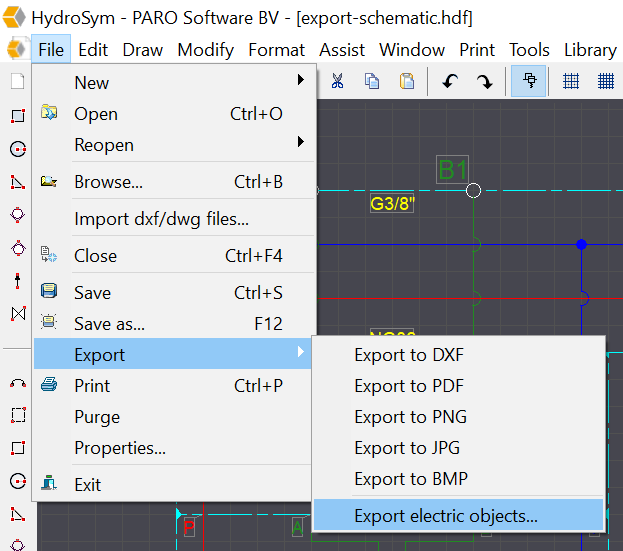Screen dimensions: 623x551
Task: Click the B1 port label on schematic
Action: pos(452,170)
